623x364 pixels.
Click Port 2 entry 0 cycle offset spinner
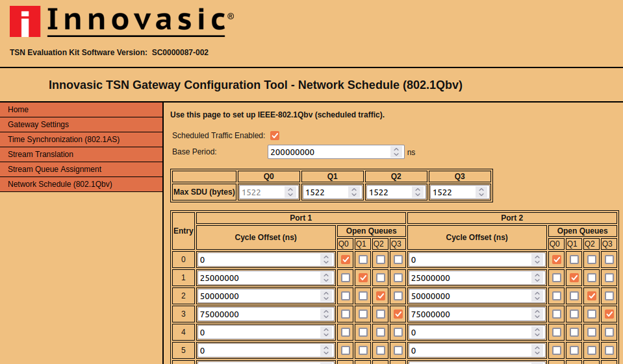(537, 260)
